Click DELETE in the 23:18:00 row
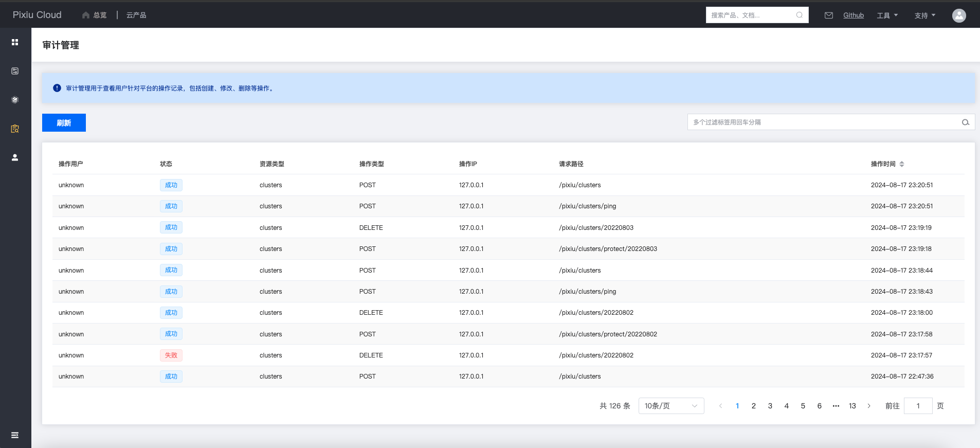This screenshot has width=980, height=448. click(371, 313)
